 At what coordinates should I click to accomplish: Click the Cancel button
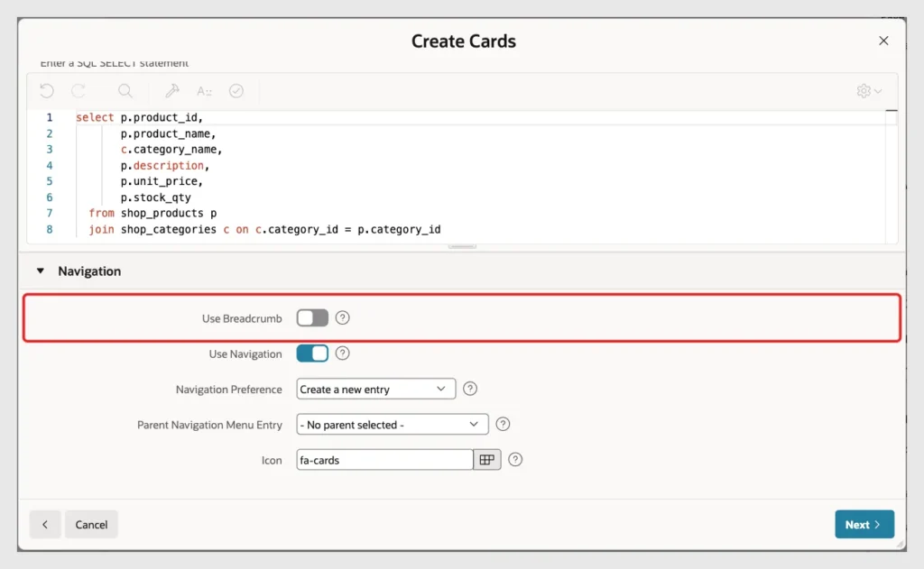coord(91,524)
